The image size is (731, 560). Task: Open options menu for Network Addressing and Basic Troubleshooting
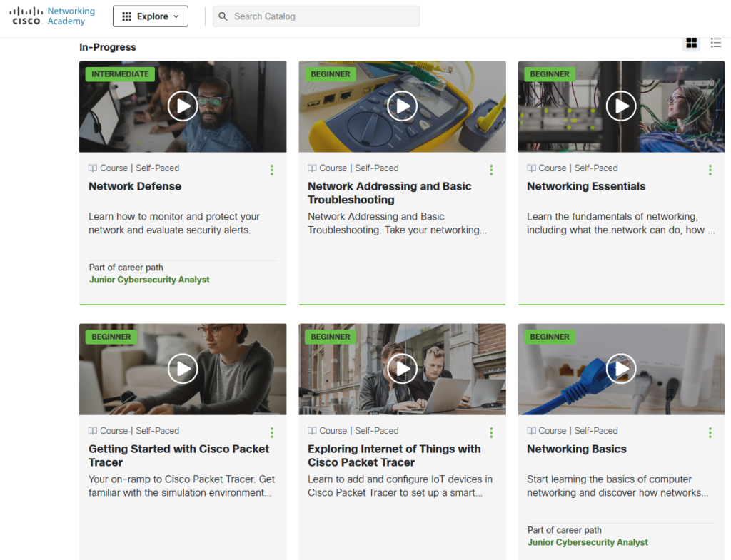(491, 170)
